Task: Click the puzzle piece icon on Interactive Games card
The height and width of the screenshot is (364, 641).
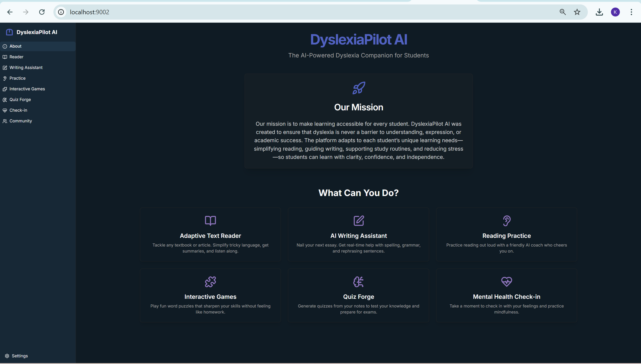Action: 210,282
